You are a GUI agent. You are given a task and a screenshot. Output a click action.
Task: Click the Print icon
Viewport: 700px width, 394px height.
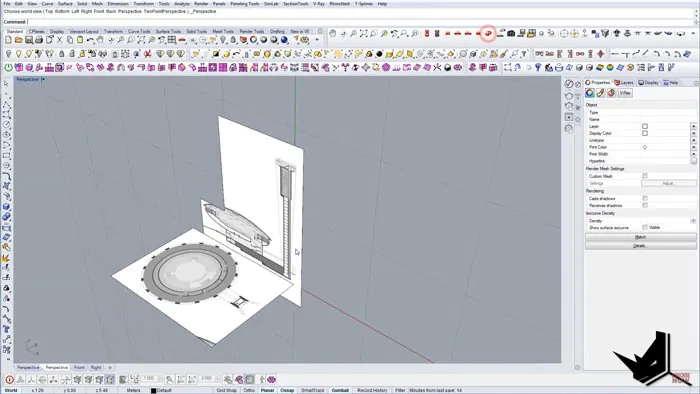[39, 40]
